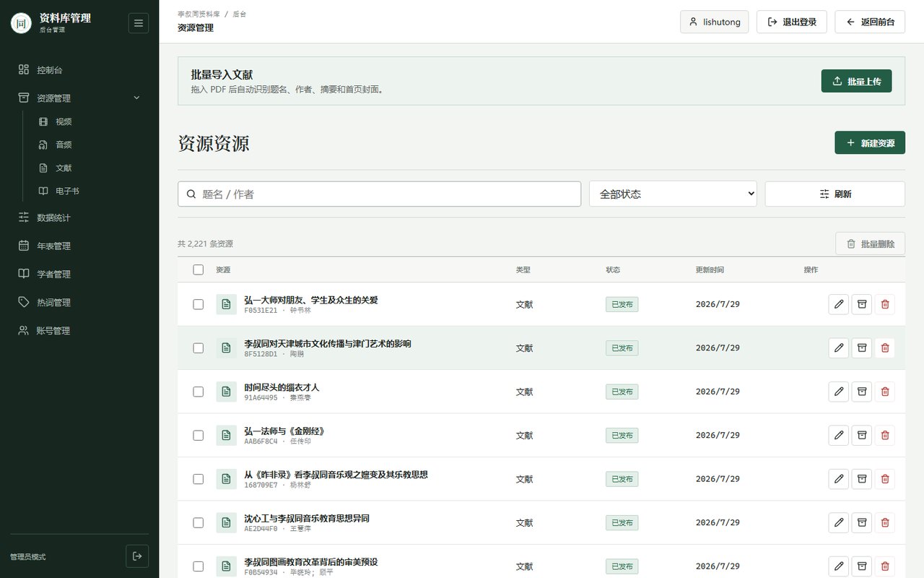Archive the 李叔同图画教育改革背后的审美预设 entry
Screen dimensions: 924x578
[x=862, y=566]
